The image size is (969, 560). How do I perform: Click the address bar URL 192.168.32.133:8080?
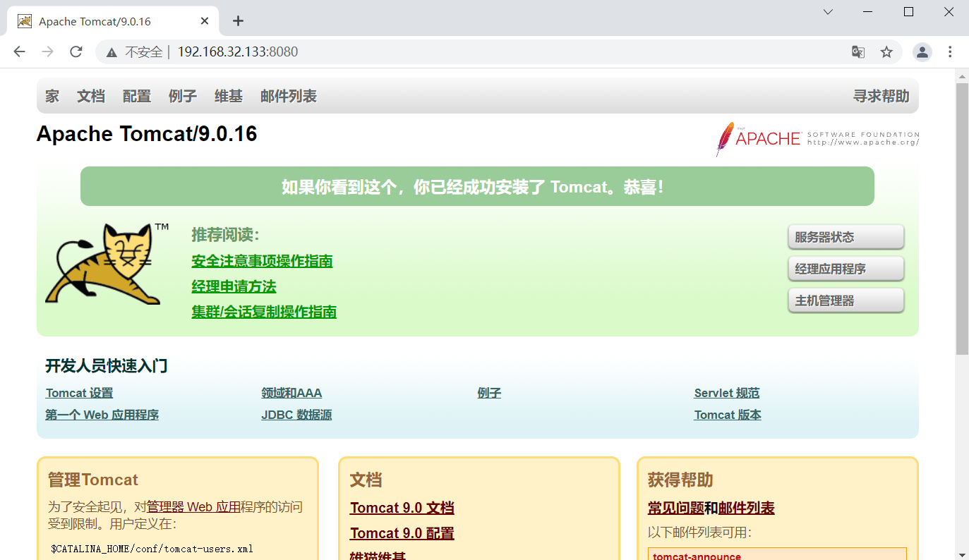coord(237,51)
